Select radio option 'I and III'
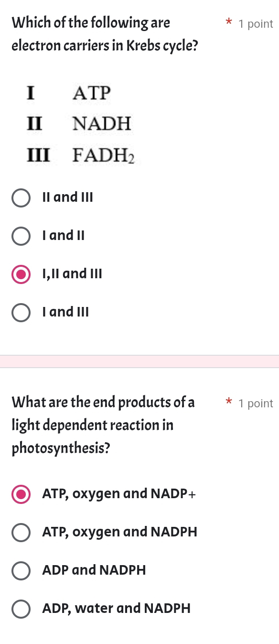 21,312
